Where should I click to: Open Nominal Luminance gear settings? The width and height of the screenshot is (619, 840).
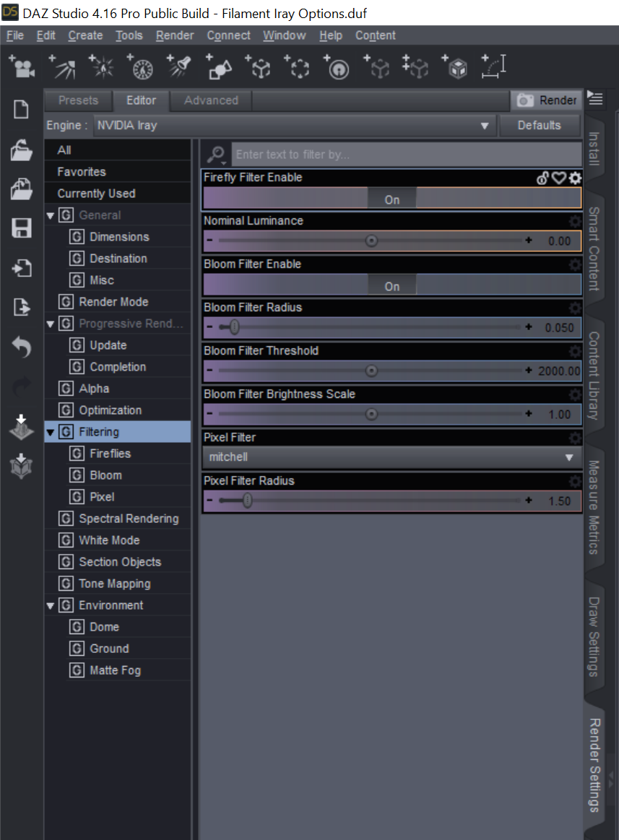pyautogui.click(x=575, y=221)
